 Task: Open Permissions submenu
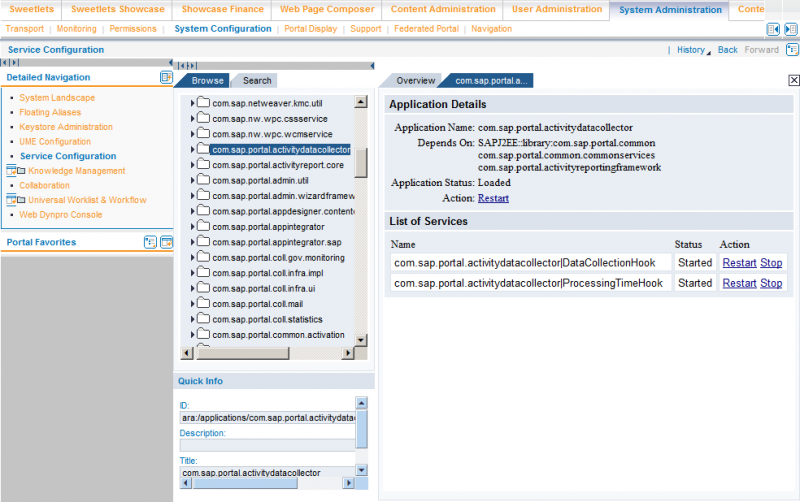pos(133,29)
